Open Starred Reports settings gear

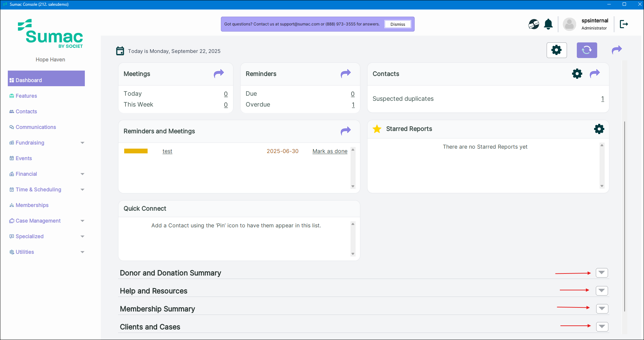click(599, 129)
